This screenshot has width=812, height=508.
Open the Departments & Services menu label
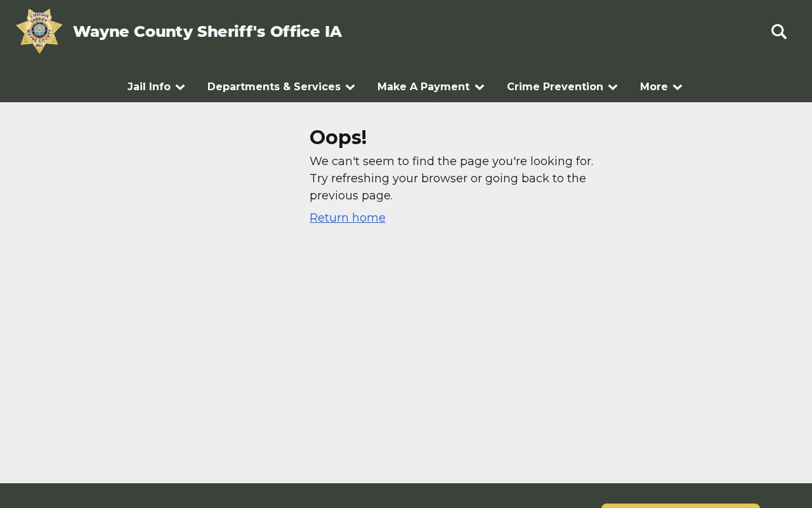click(x=274, y=86)
